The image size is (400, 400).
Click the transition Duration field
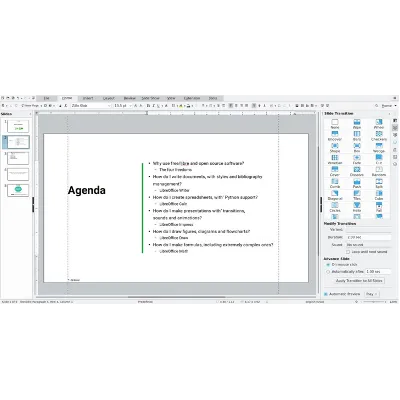tap(368, 237)
